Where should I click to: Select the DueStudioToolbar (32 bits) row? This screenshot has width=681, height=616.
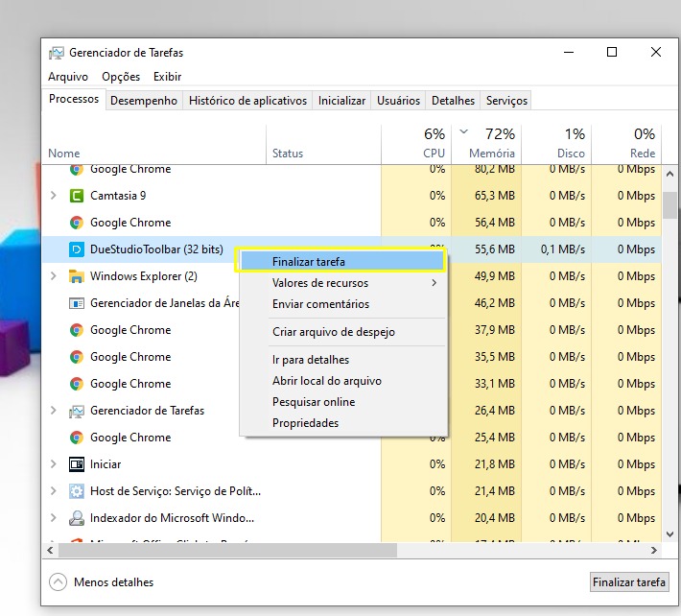tap(352, 249)
